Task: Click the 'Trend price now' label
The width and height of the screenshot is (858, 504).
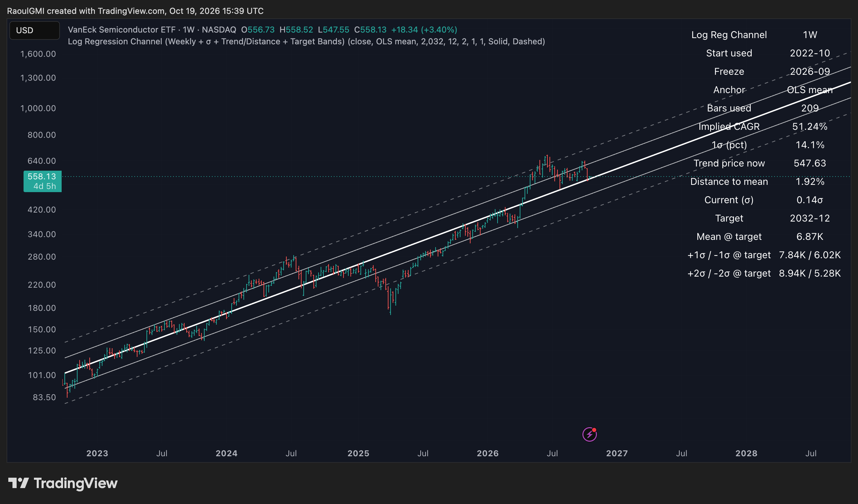Action: point(729,163)
